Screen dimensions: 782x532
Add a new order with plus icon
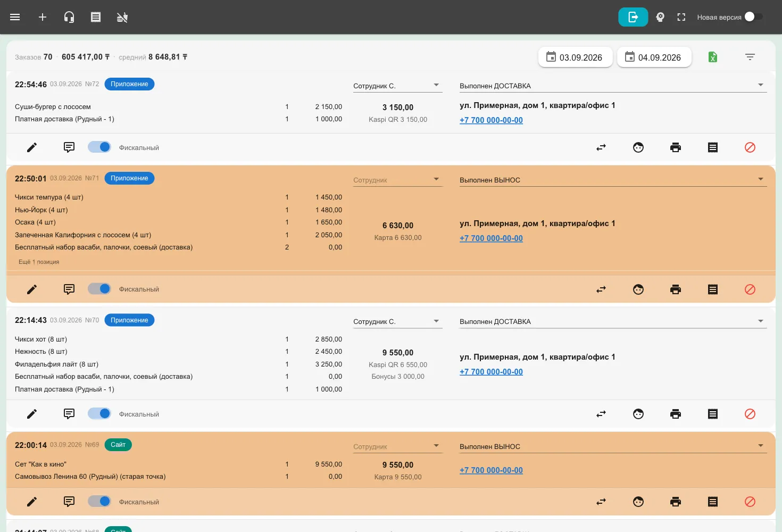[x=43, y=17]
